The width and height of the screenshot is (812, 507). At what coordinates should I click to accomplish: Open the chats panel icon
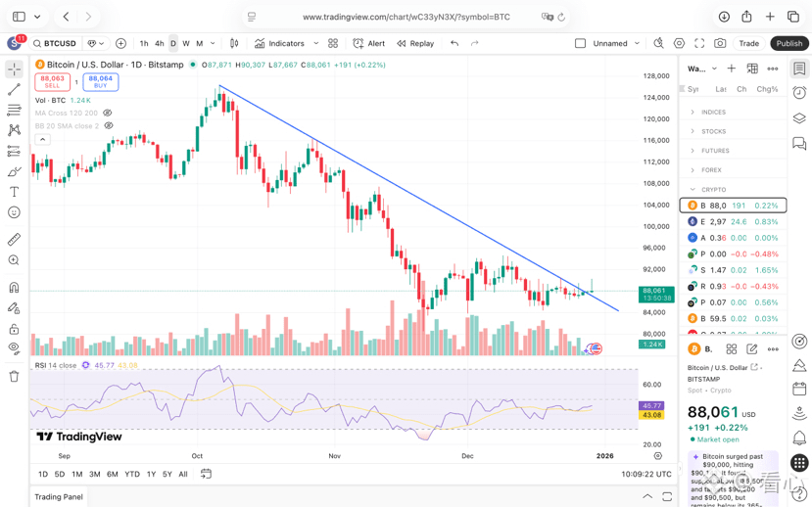click(799, 143)
